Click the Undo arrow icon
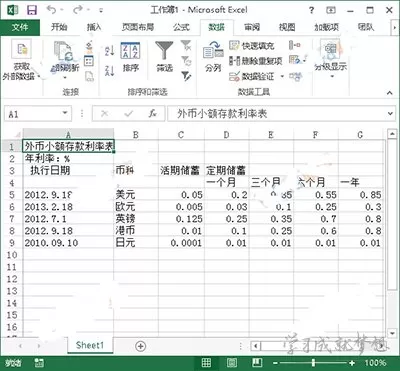Screen dimensions: 400x371 click(52, 10)
